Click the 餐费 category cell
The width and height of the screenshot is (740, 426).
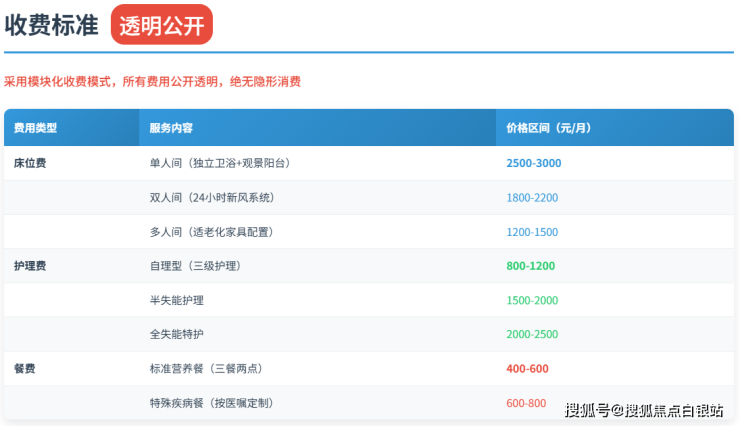tap(25, 368)
